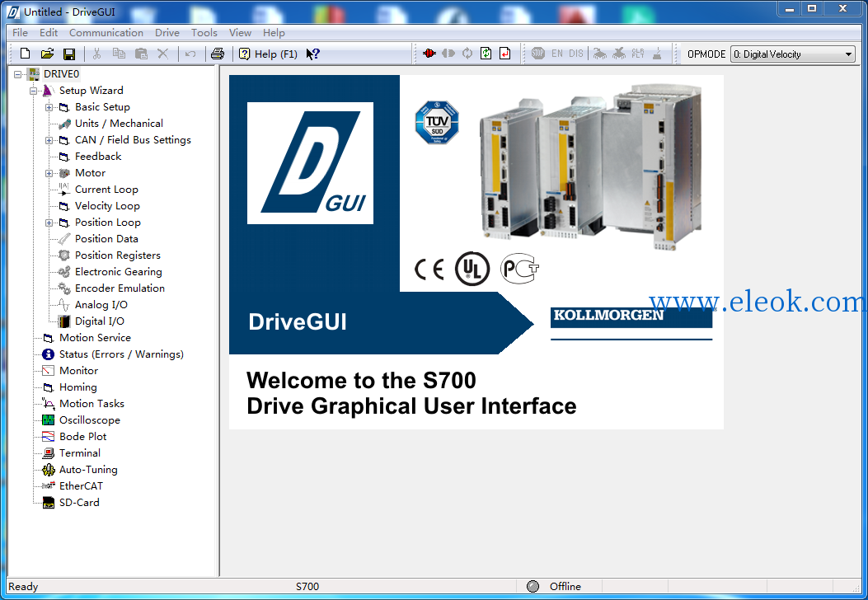Click the X delete icon in the toolbar

point(162,54)
